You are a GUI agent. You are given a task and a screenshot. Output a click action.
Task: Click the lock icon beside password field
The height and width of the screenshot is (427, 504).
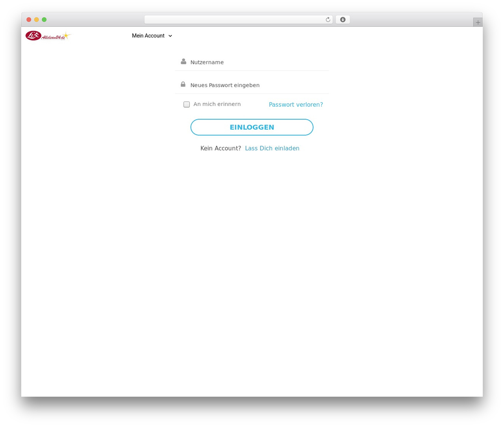pos(183,84)
